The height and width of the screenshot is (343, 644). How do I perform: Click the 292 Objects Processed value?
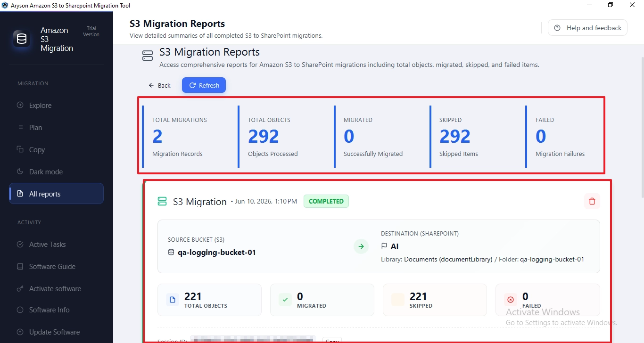(x=264, y=137)
